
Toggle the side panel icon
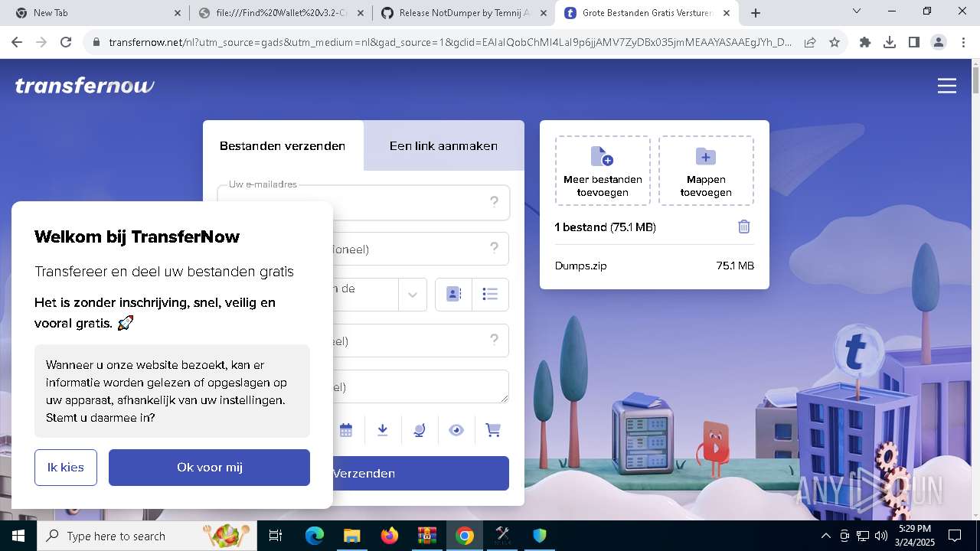[x=914, y=43]
